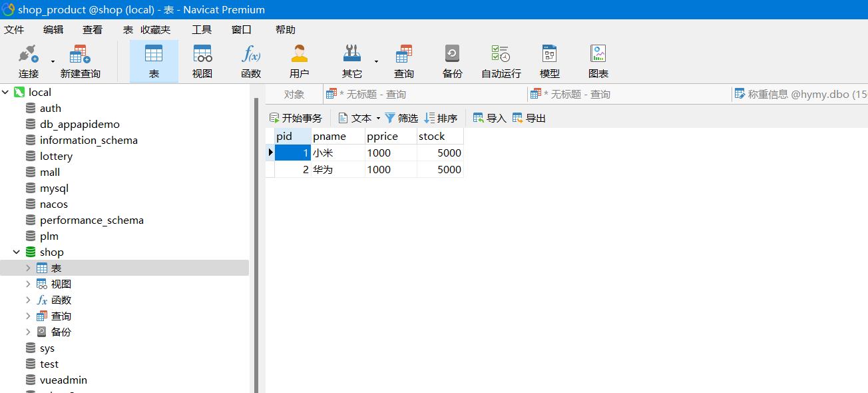Image resolution: width=868 pixels, height=393 pixels.
Task: Expand the 函数 functions tree node
Action: [28, 300]
